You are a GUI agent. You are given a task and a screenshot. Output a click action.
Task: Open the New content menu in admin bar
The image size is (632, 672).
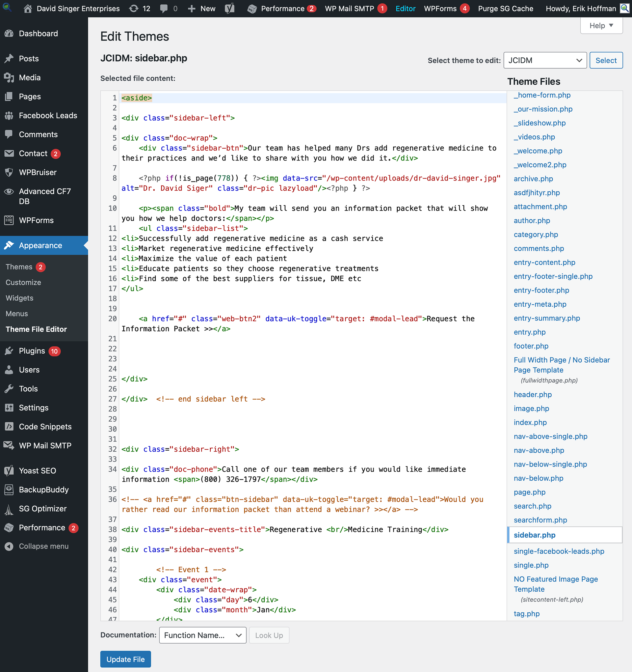pos(202,9)
